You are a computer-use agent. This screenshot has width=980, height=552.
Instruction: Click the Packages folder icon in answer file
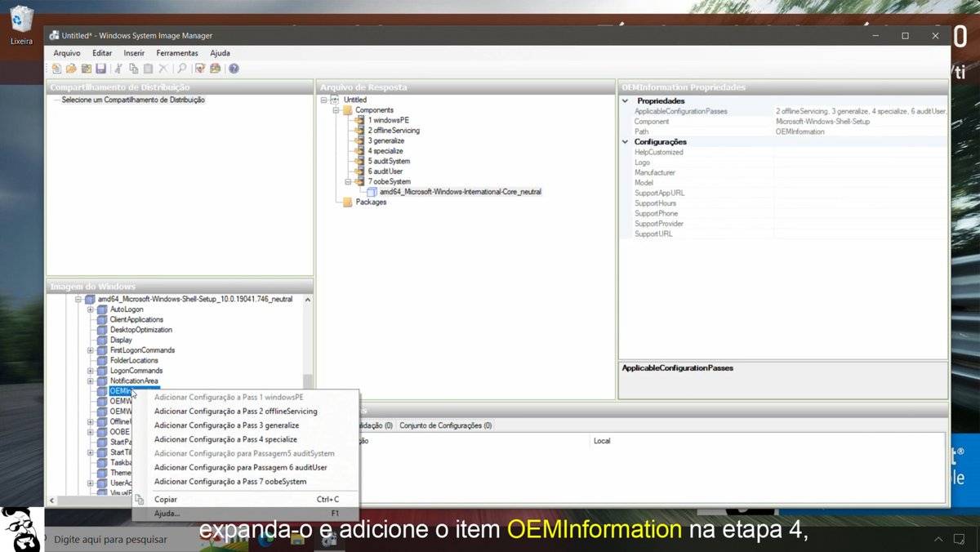(x=348, y=202)
